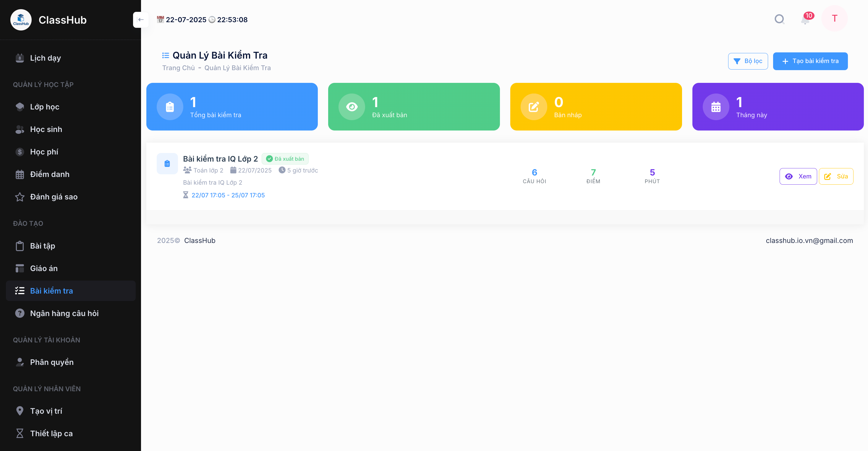Click the eye icon in the Đã xuất bản card
The image size is (868, 451).
coord(352,107)
